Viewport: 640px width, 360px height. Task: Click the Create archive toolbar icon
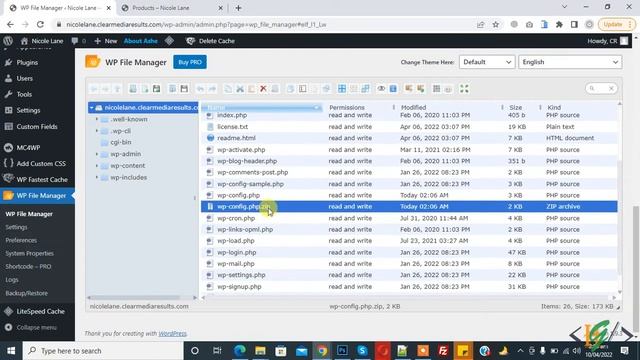click(x=420, y=89)
